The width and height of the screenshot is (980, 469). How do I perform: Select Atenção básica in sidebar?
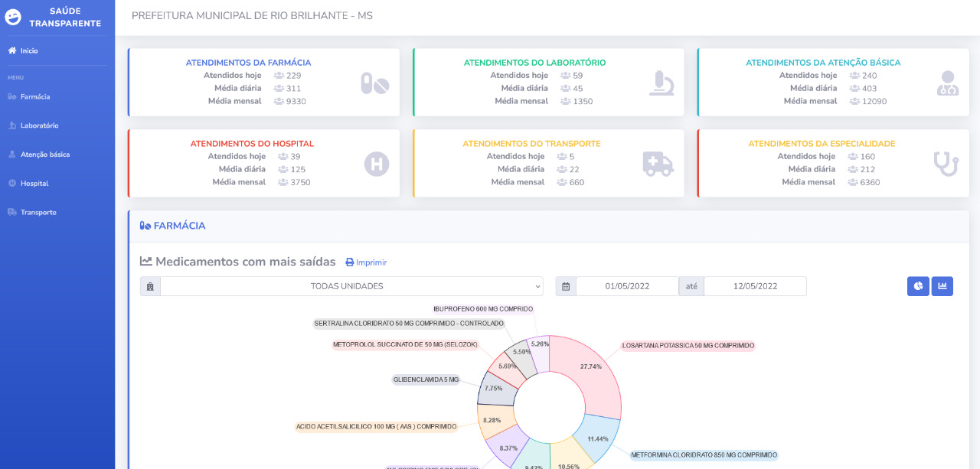44,155
